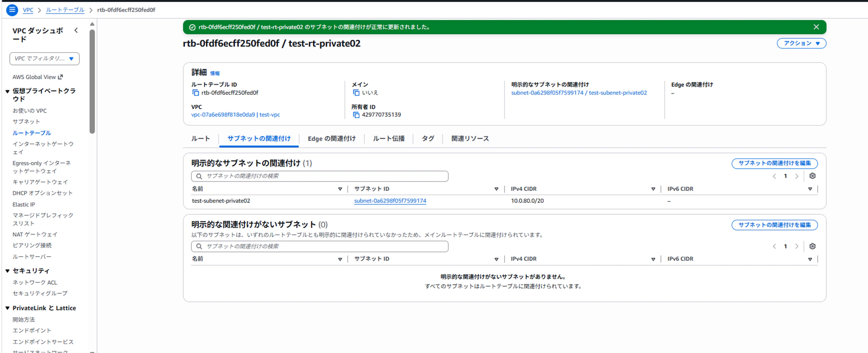Click 情報 link beside 詳細 heading
The image size is (868, 353).
tap(215, 73)
